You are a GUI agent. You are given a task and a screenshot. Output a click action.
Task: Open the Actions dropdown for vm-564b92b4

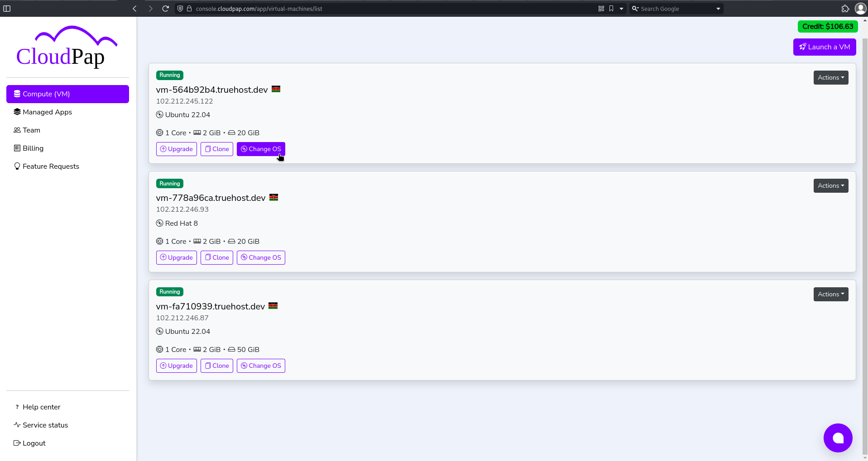(x=830, y=77)
